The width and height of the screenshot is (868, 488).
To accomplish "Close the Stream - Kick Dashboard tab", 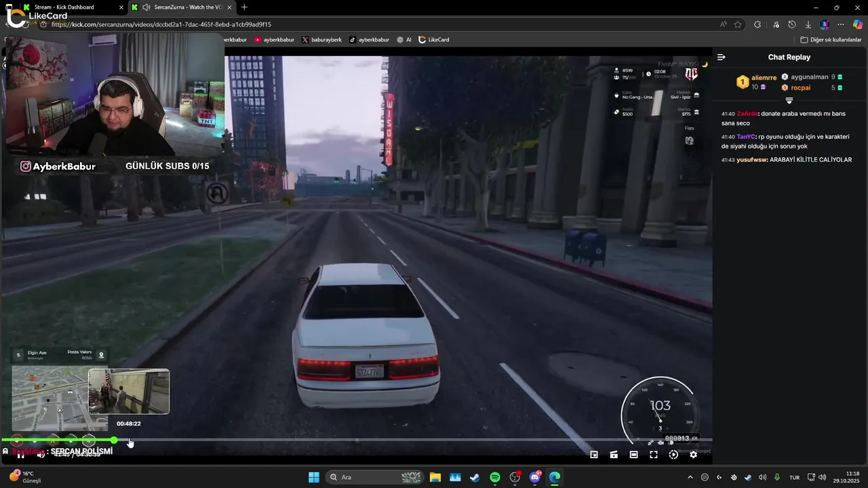I will [121, 7].
